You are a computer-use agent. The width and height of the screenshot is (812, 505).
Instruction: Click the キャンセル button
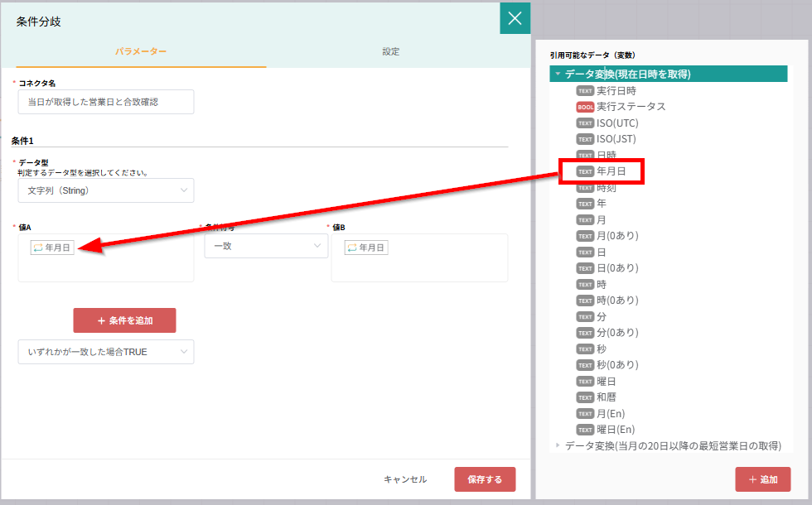click(x=405, y=479)
